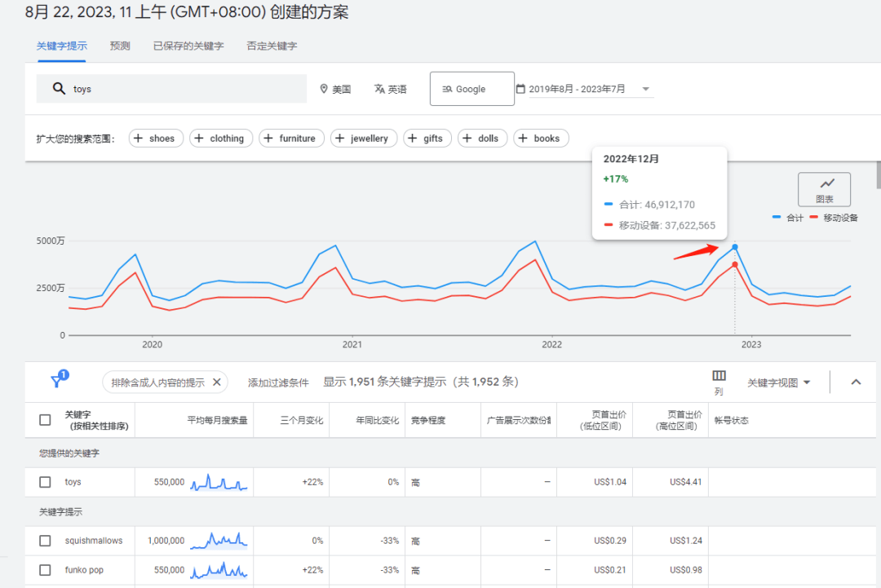
Task: Click the location pin icon for 美国
Action: [324, 89]
